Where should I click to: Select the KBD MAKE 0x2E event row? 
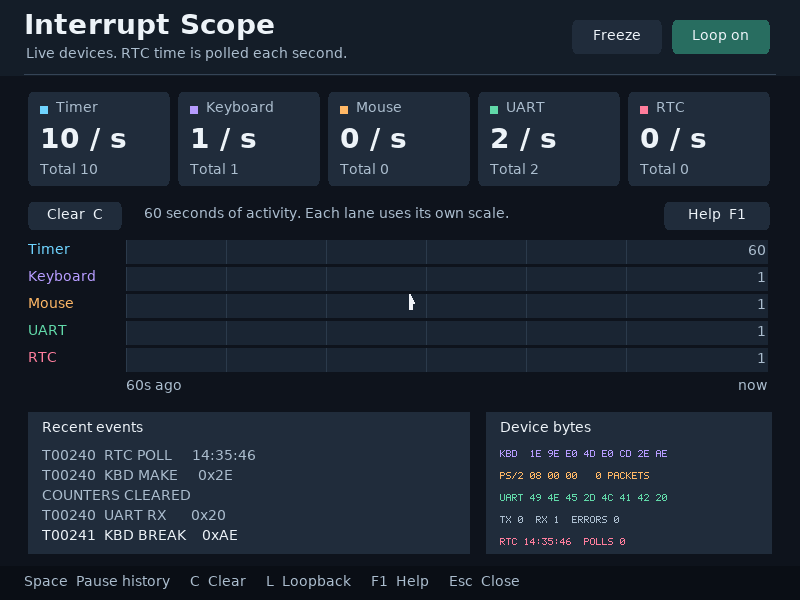tap(137, 476)
